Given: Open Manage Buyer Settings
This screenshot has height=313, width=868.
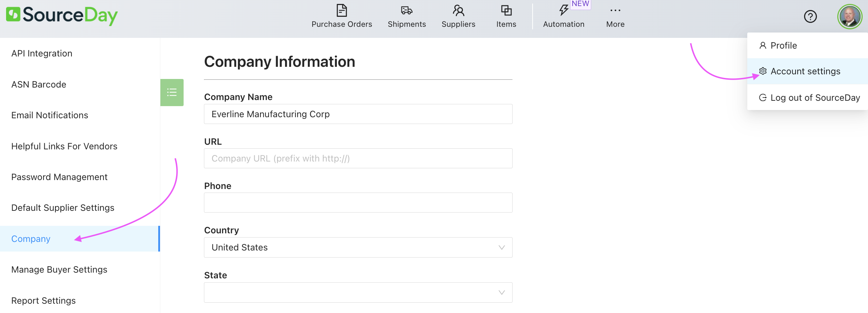Looking at the screenshot, I should 59,269.
